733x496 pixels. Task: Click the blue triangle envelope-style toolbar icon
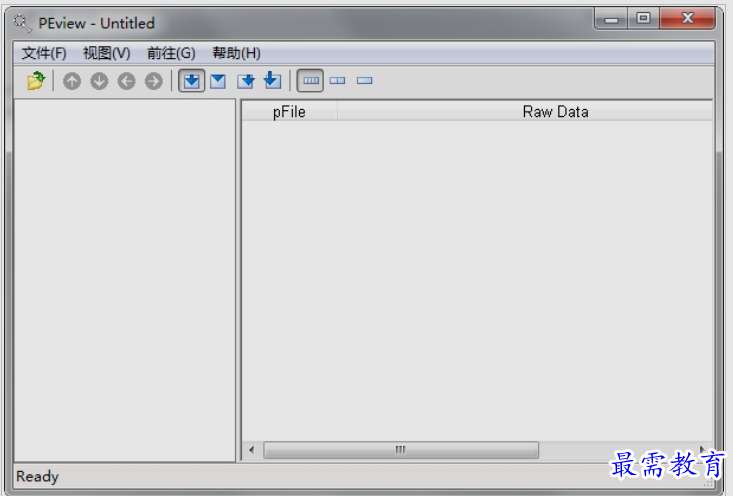pos(217,81)
